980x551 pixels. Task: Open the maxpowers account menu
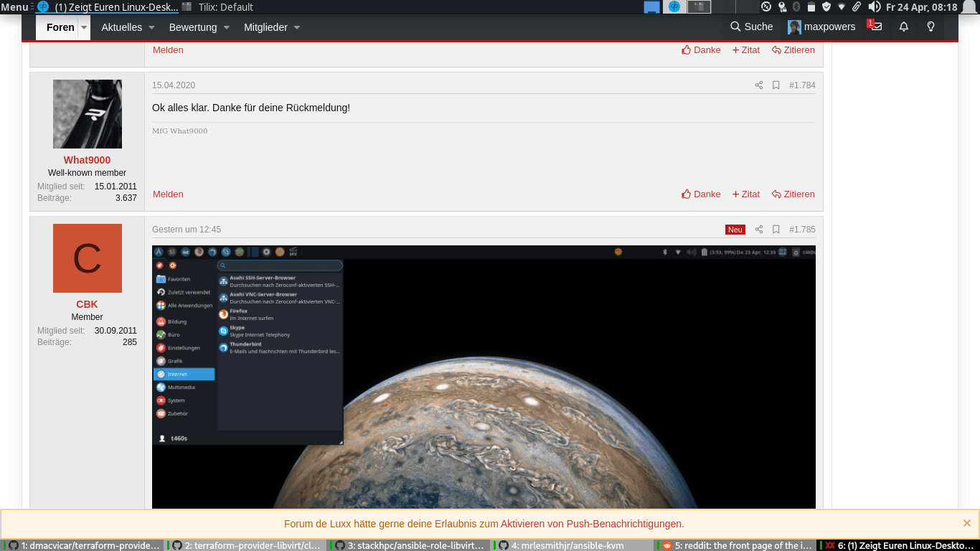pos(821,27)
